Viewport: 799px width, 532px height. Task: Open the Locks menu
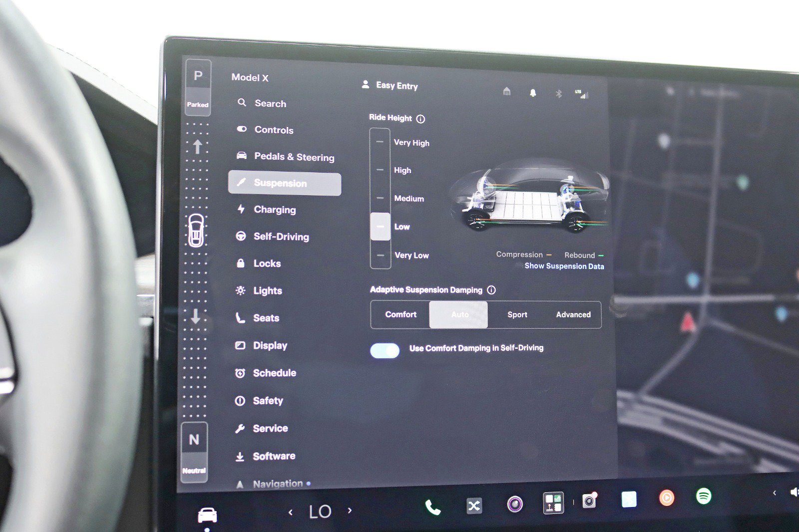(x=259, y=264)
